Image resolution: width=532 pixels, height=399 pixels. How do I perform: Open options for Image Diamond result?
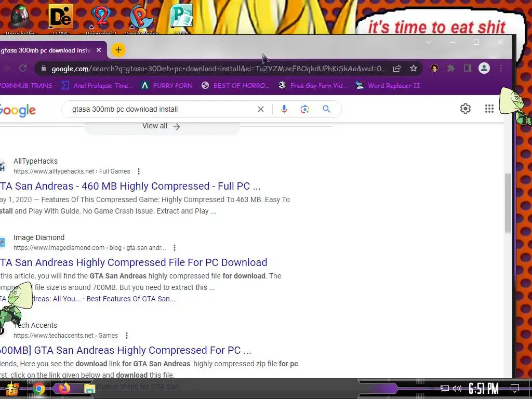pyautogui.click(x=175, y=248)
